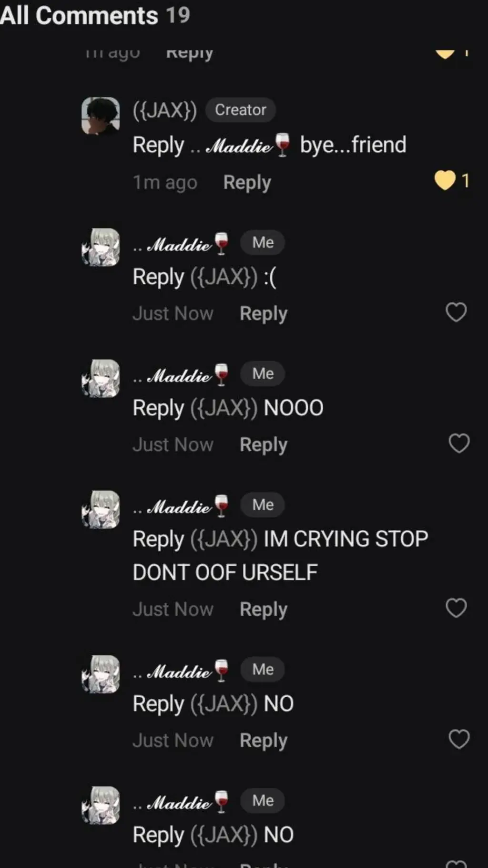Viewport: 488px width, 868px height.
Task: Tap Maddie's avatar beside ":(" comment
Action: pos(101,247)
